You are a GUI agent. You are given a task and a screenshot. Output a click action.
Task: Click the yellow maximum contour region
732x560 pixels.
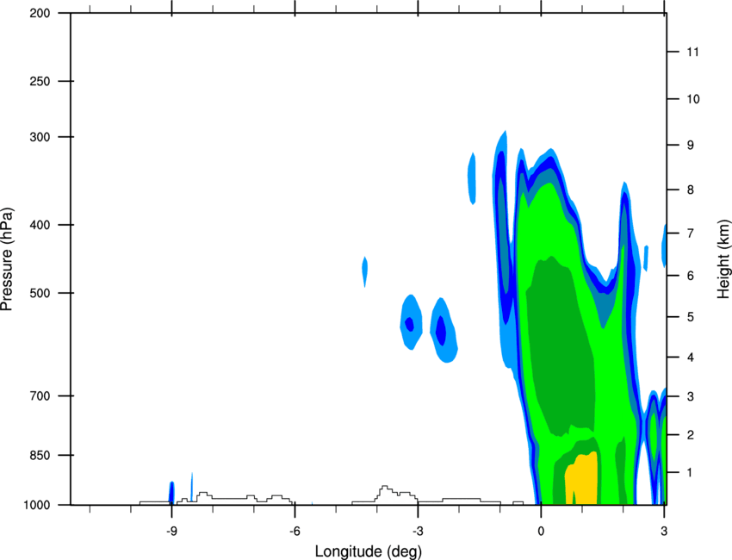[x=582, y=480]
